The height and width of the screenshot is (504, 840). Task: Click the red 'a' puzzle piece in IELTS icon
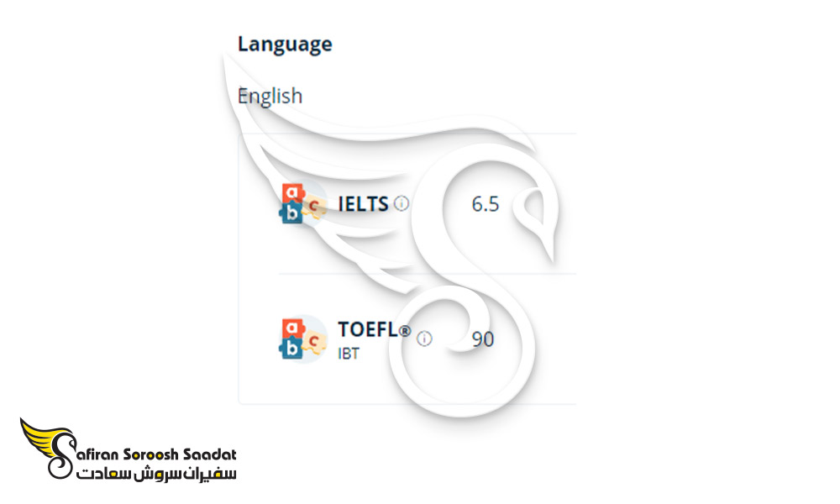[293, 193]
